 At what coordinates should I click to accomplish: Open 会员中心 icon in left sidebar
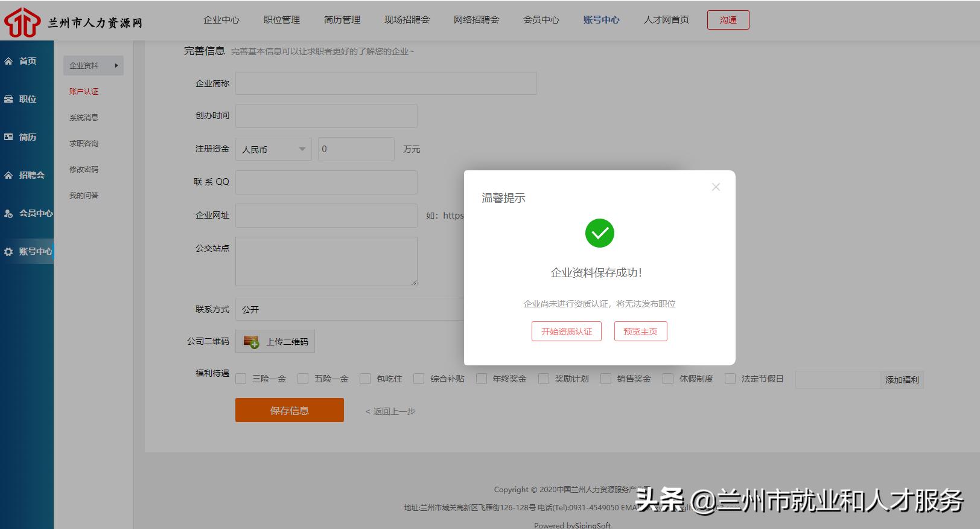(8, 213)
